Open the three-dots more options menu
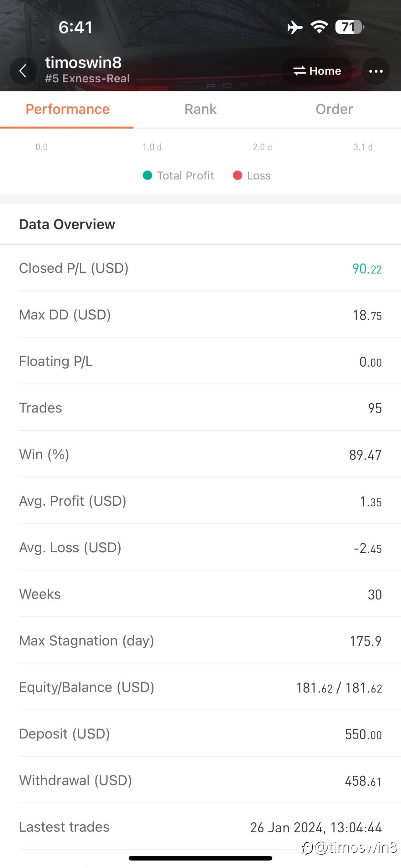The height and width of the screenshot is (868, 401). [x=376, y=71]
